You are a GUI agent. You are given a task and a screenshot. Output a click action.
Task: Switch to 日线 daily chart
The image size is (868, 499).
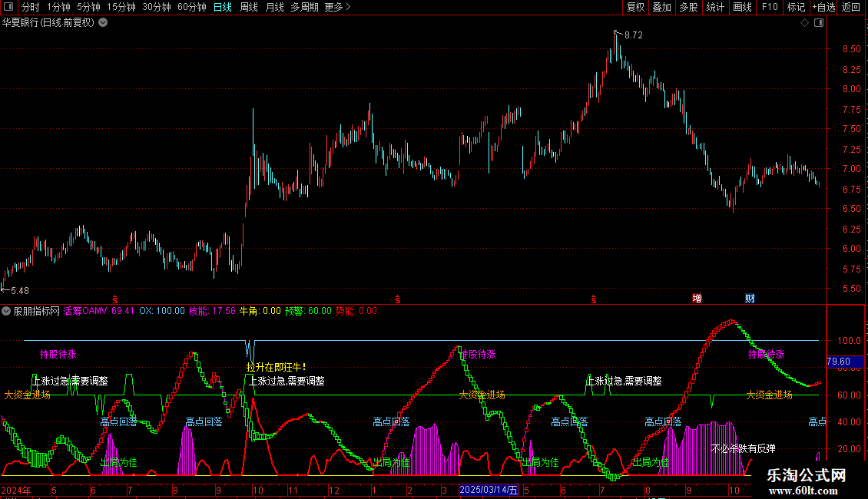tap(223, 7)
